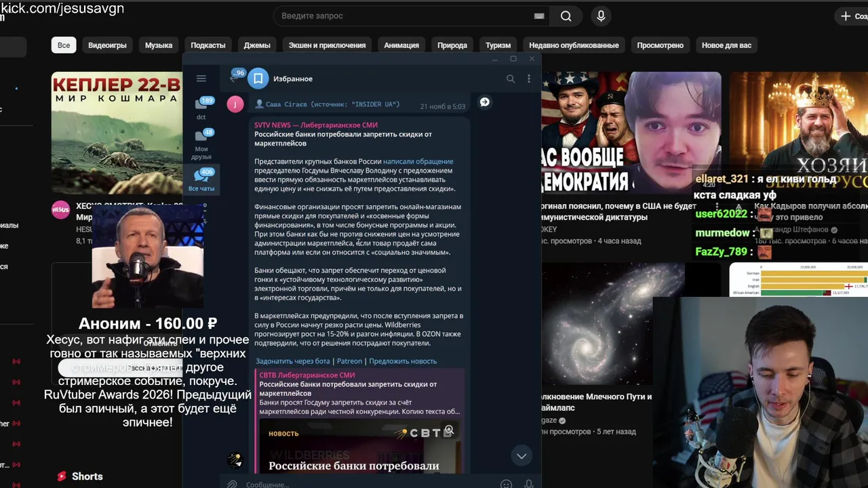Open the написали обращение link

[418, 161]
